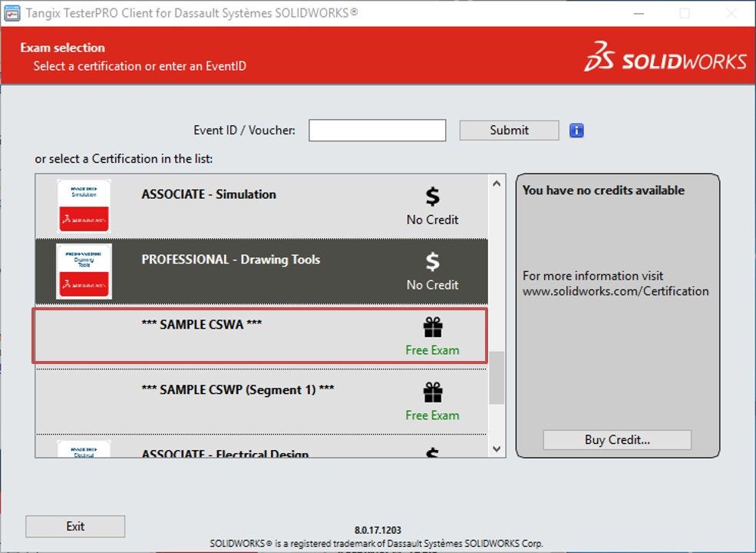The width and height of the screenshot is (756, 553).
Task: Click the gift icon on SAMPLE CSWA row
Action: coord(432,326)
